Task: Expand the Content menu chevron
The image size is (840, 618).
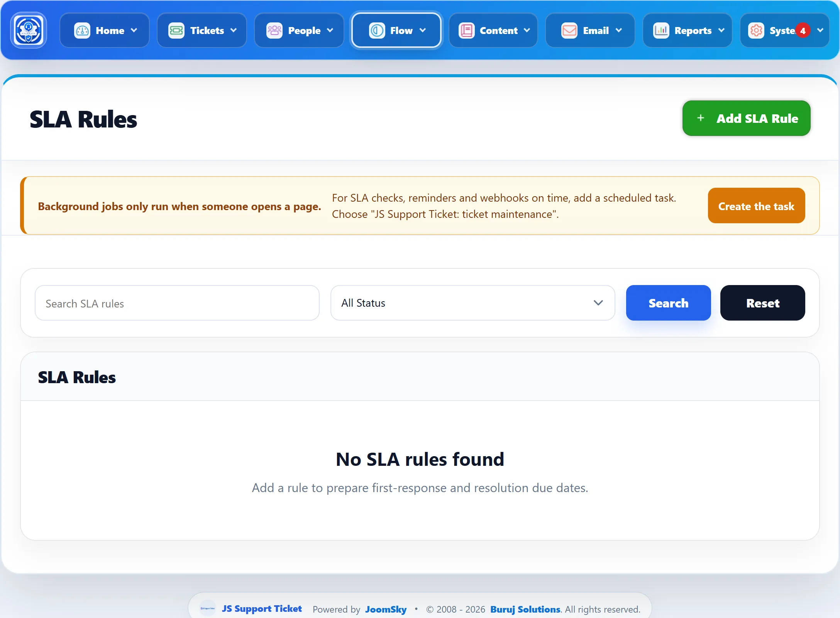Action: 527,31
